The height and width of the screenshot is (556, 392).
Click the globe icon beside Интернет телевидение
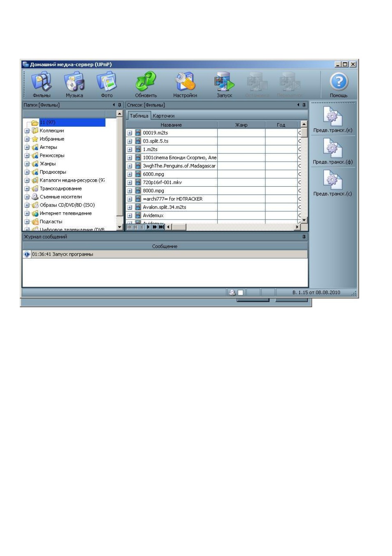(35, 213)
